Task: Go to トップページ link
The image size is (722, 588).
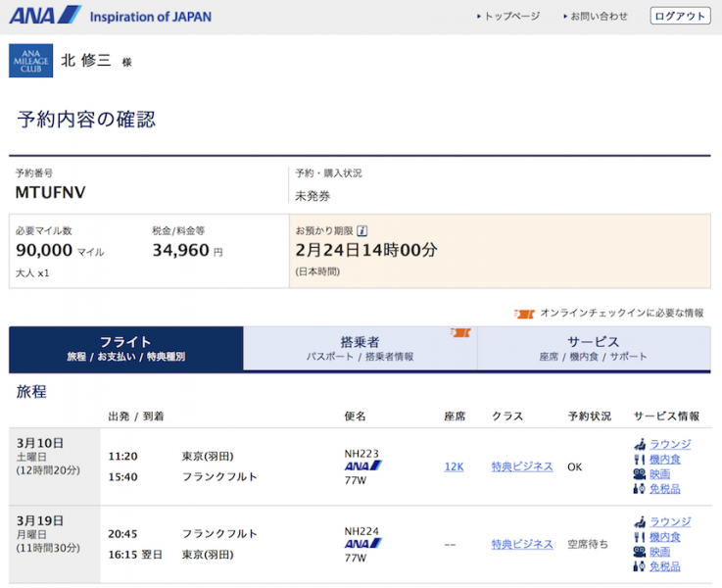Action: [508, 16]
